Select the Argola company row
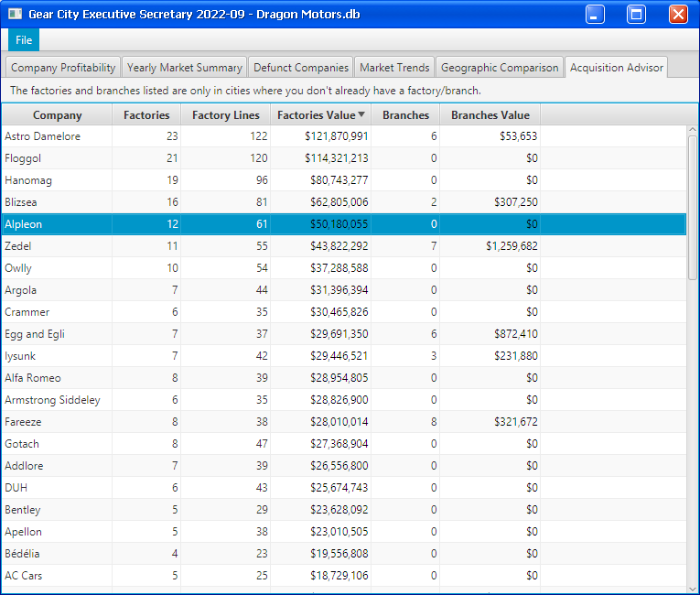This screenshot has width=700, height=595. (344, 290)
